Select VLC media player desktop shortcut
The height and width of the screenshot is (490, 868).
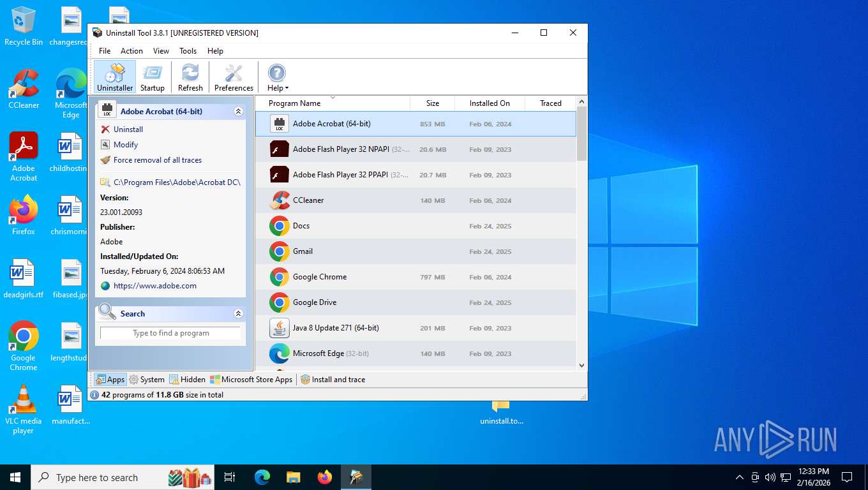(24, 410)
